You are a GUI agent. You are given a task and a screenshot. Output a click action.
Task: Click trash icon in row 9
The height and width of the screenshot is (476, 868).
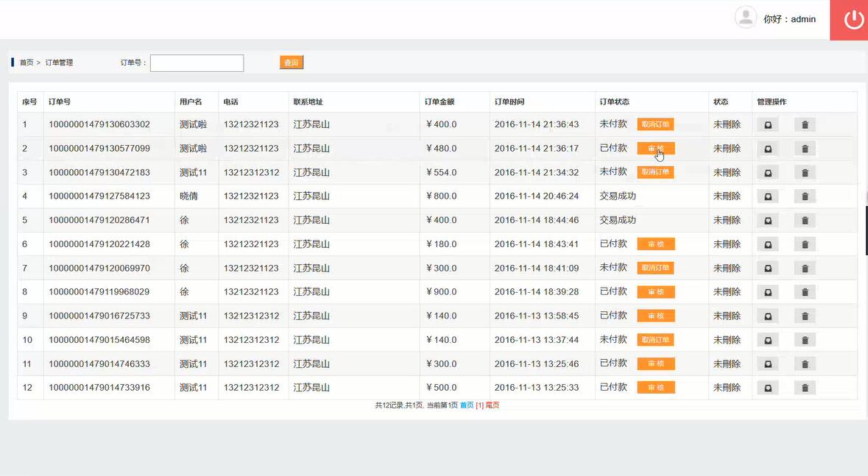[x=805, y=316]
